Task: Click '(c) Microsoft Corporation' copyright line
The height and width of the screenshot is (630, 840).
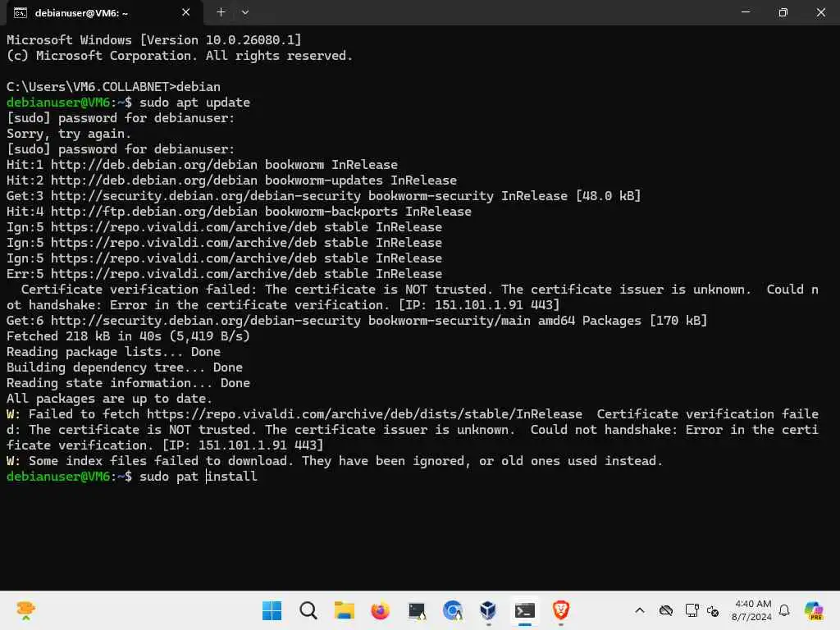Action: 180,56
